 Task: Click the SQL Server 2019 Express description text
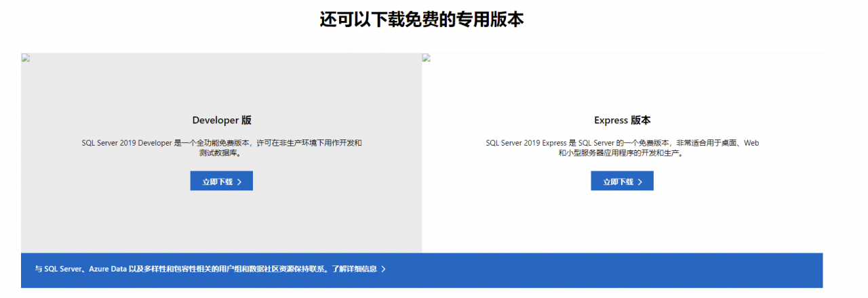point(623,148)
